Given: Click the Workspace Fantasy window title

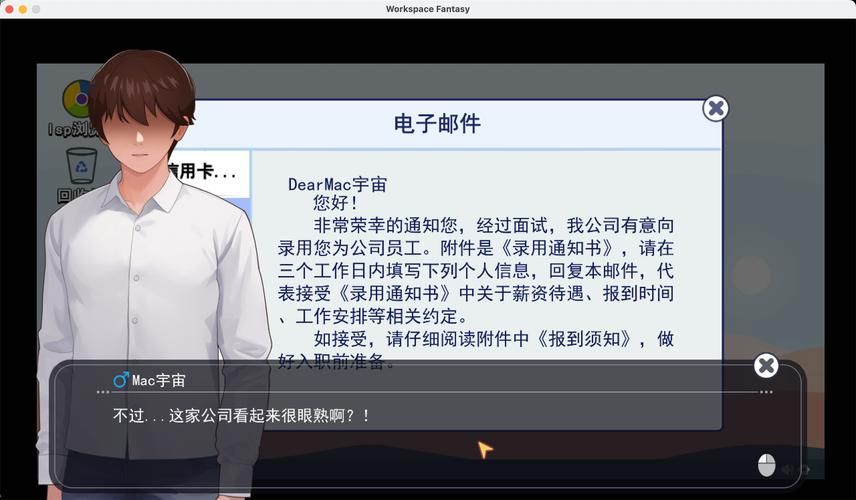Looking at the screenshot, I should pos(427,9).
